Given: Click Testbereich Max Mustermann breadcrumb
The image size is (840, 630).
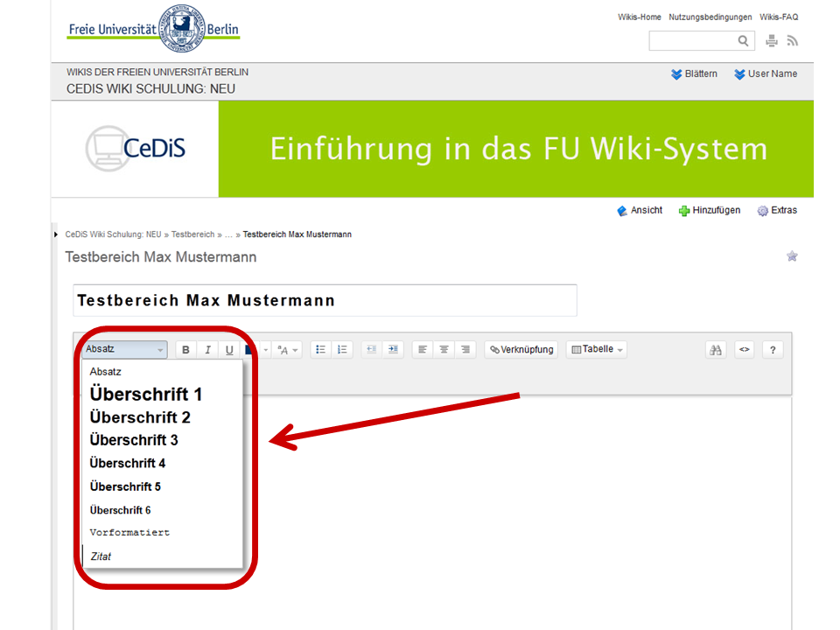Looking at the screenshot, I should pyautogui.click(x=297, y=234).
